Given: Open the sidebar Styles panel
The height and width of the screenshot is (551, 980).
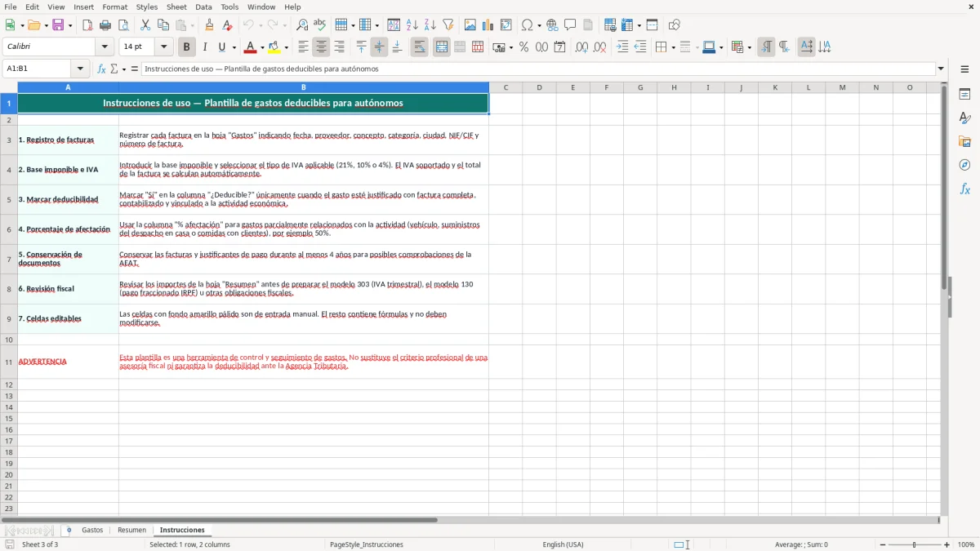Looking at the screenshot, I should pos(964,118).
